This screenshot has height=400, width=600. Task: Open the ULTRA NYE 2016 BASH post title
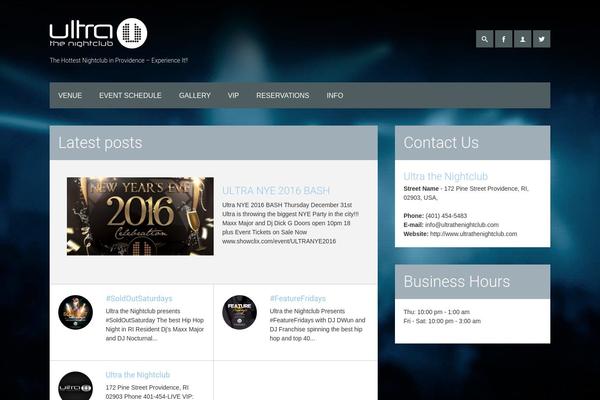276,190
